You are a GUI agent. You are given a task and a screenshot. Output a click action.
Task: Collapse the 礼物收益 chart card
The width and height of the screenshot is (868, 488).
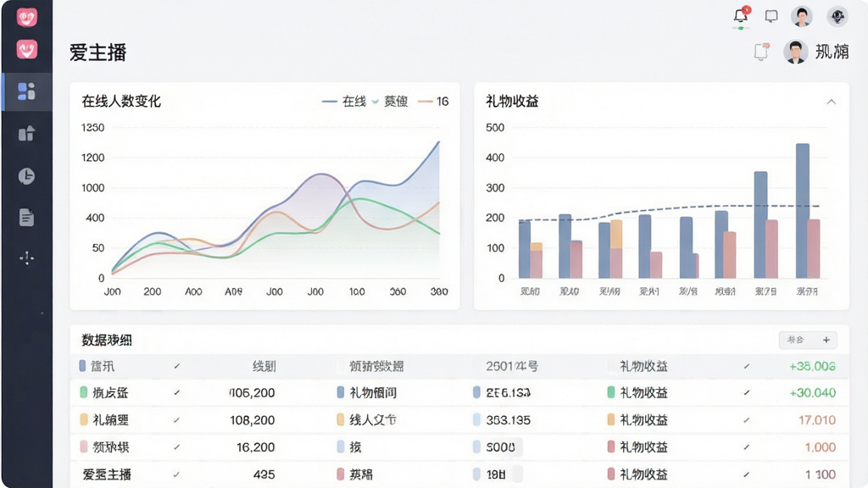click(831, 102)
